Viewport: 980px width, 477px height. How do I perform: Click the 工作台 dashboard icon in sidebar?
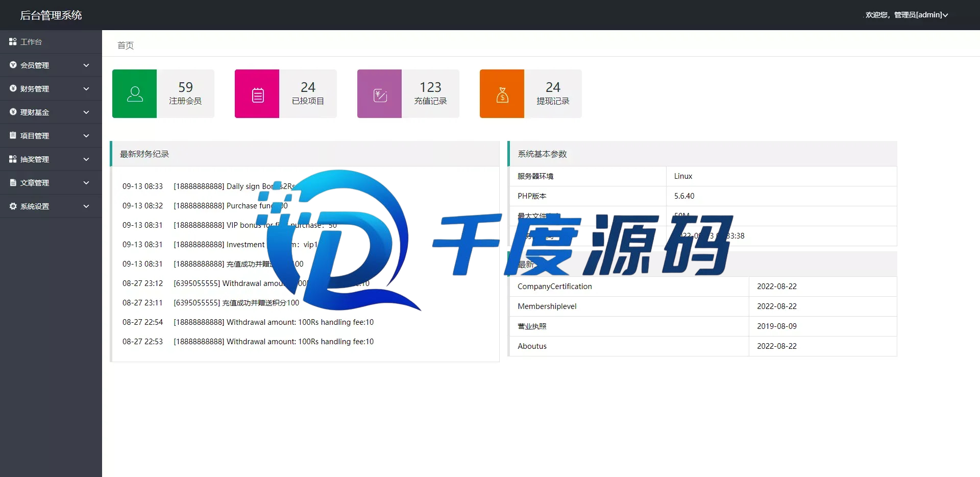(x=13, y=41)
